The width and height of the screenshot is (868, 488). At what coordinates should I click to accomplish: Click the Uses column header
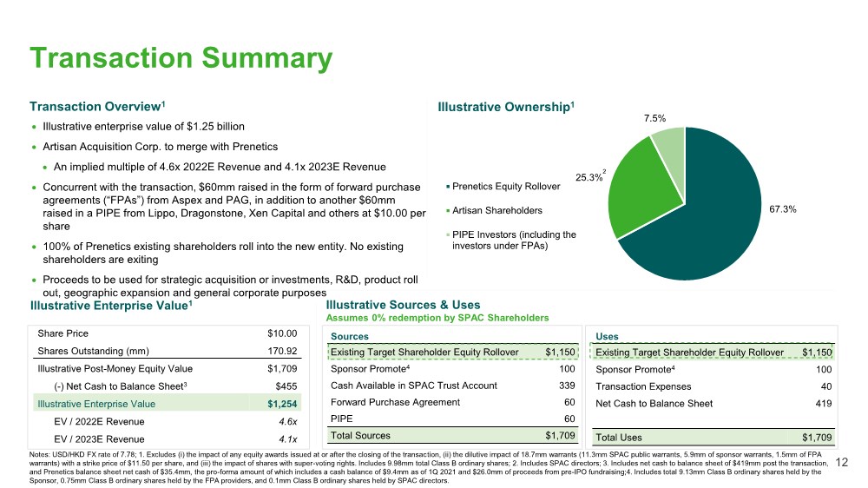coord(607,333)
